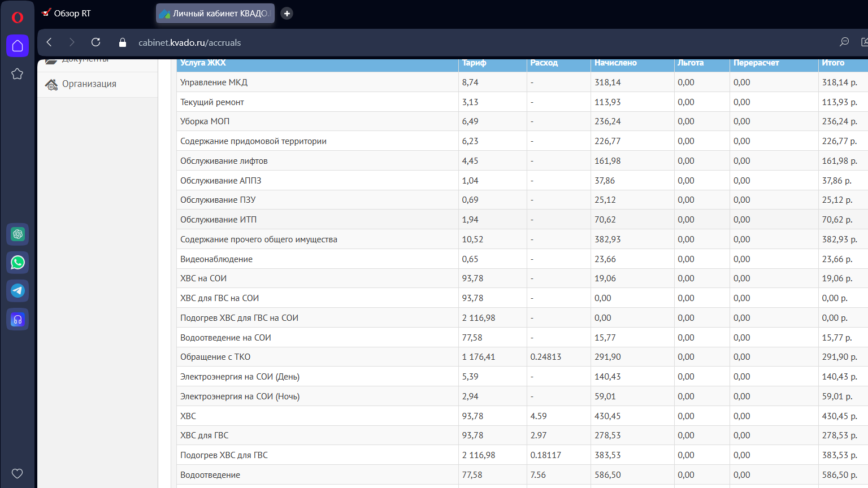Click the magnifier search icon in address bar
The image size is (868, 488).
844,42
